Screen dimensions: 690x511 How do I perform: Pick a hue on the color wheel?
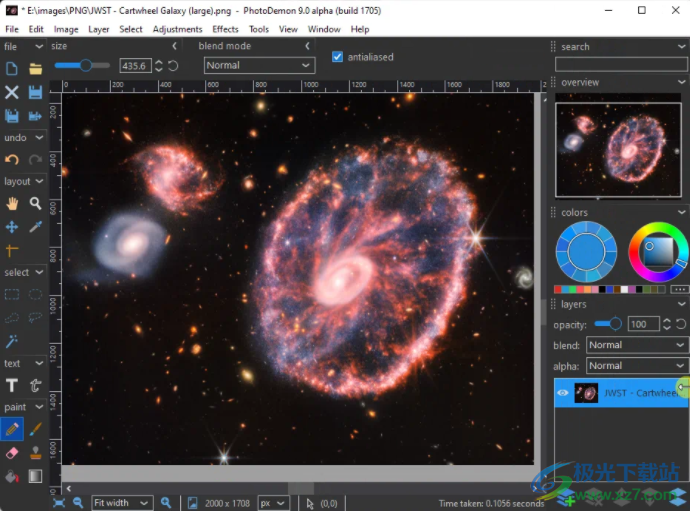(658, 252)
